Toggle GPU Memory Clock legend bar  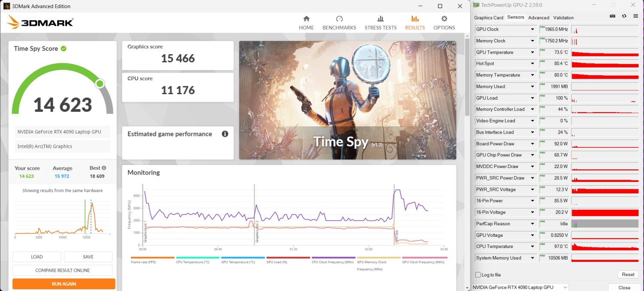tap(379, 257)
